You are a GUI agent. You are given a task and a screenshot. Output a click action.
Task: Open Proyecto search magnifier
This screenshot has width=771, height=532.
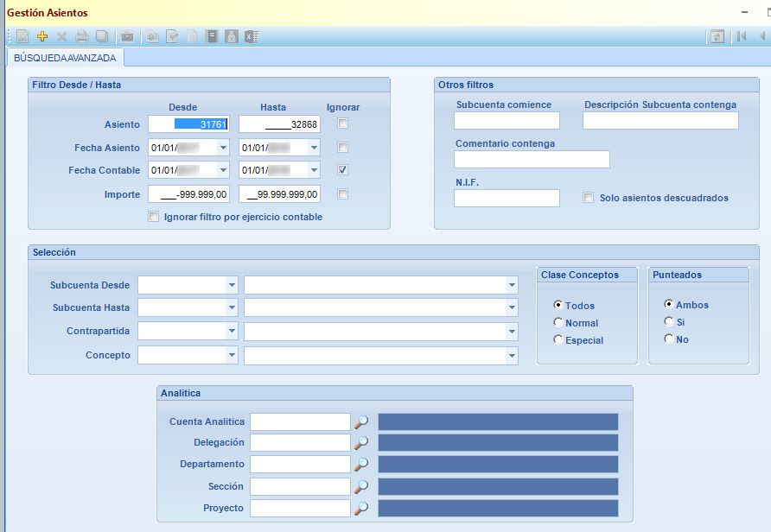click(361, 508)
